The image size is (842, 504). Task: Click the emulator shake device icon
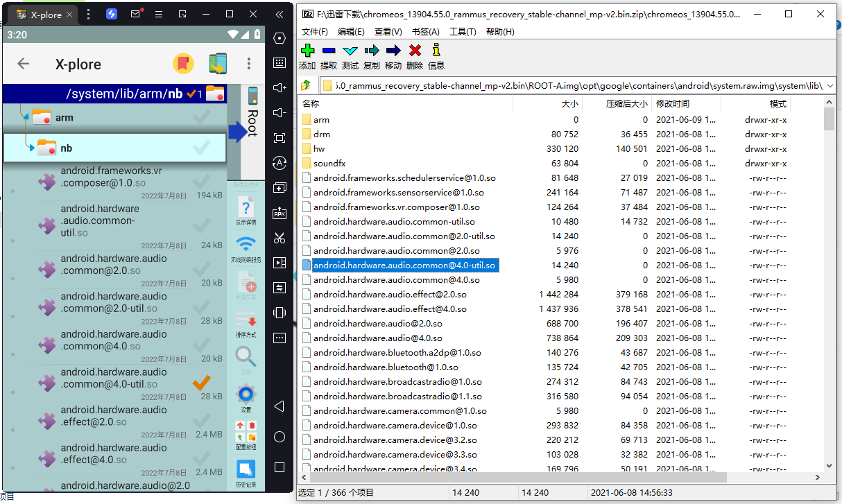[280, 312]
